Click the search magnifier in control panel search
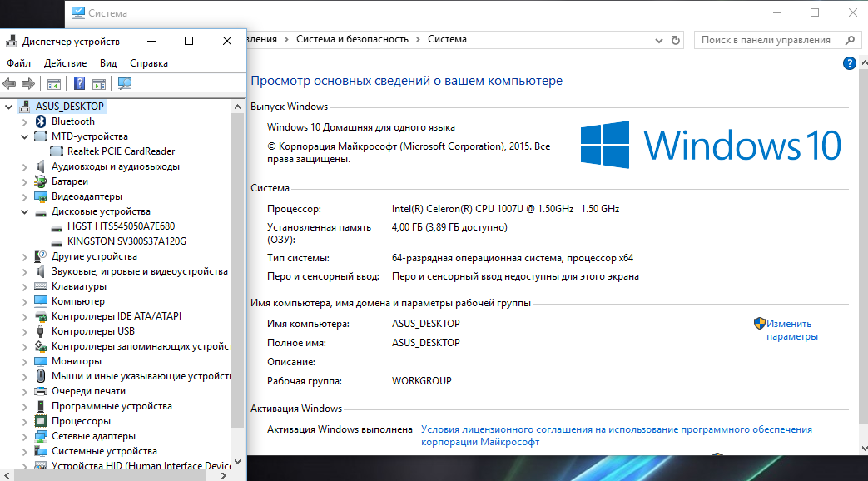Viewport: 868px width, 481px height. point(851,40)
